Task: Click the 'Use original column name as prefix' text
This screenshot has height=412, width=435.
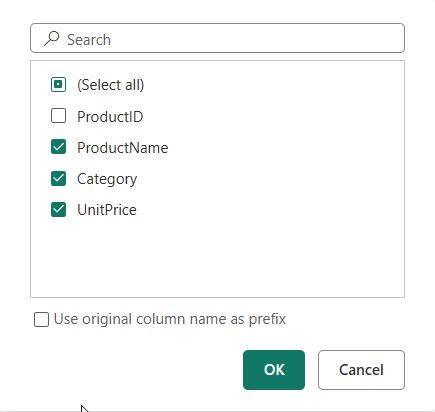Action: (170, 319)
